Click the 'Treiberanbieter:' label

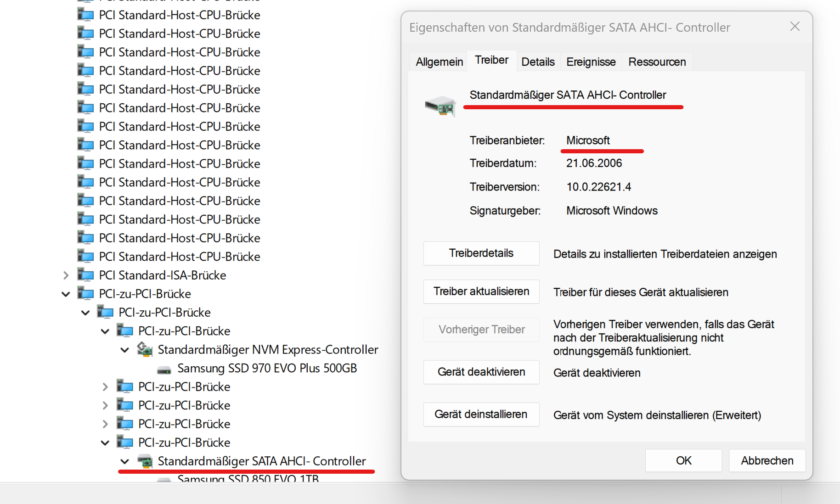coord(507,140)
